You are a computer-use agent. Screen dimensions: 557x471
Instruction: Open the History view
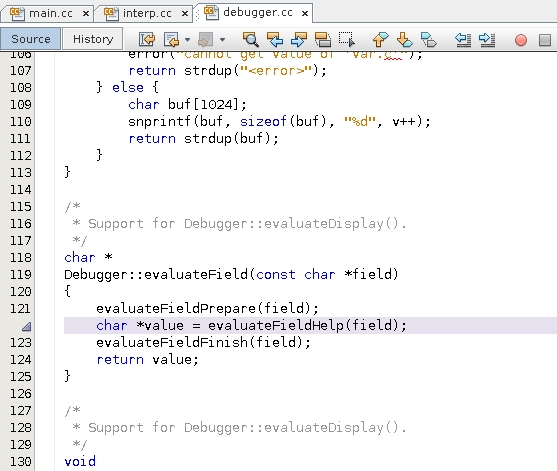coord(93,39)
